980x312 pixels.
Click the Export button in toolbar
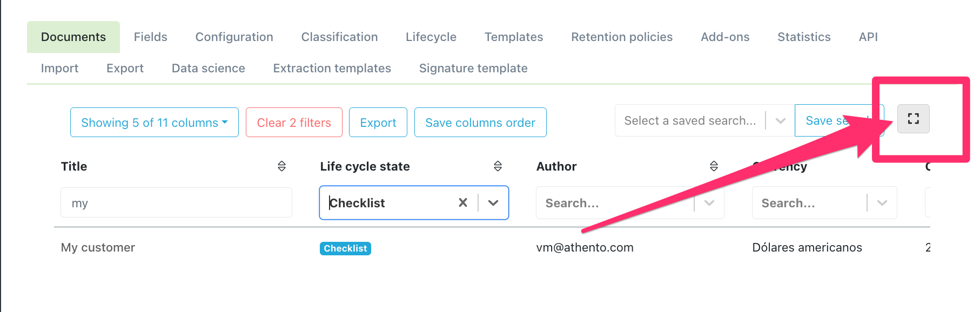(x=378, y=123)
